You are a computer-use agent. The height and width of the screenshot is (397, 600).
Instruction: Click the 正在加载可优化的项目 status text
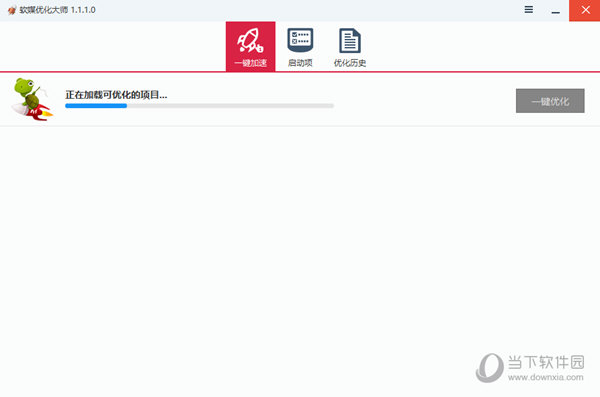116,95
